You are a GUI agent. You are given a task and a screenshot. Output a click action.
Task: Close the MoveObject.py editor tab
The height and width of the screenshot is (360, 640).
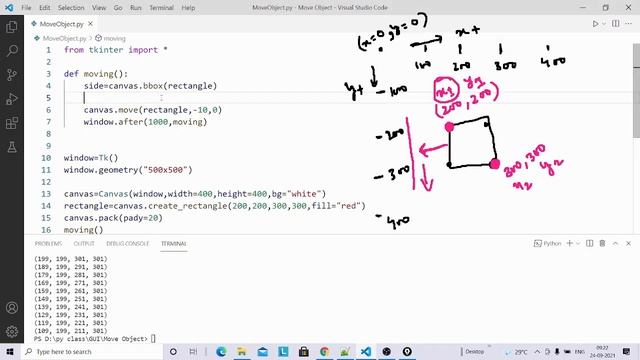pos(91,24)
